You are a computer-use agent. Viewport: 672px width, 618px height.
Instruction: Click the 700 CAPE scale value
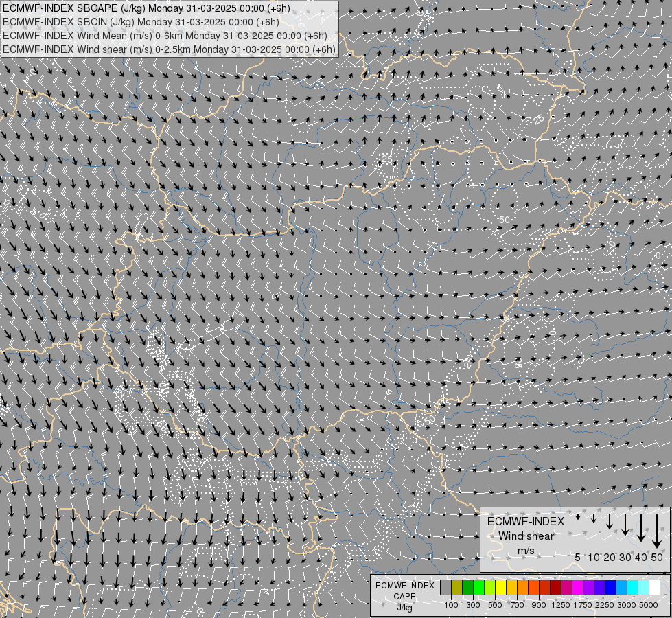pos(518,605)
